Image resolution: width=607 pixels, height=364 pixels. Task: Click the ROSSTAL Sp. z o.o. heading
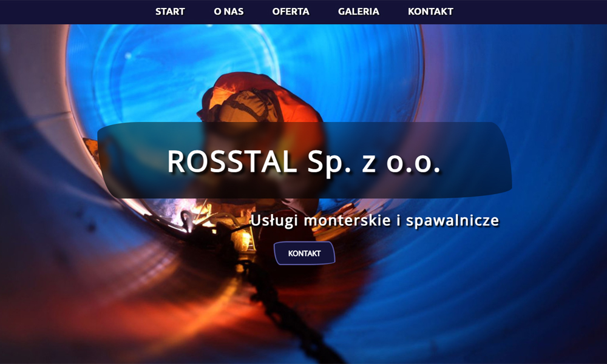click(303, 161)
